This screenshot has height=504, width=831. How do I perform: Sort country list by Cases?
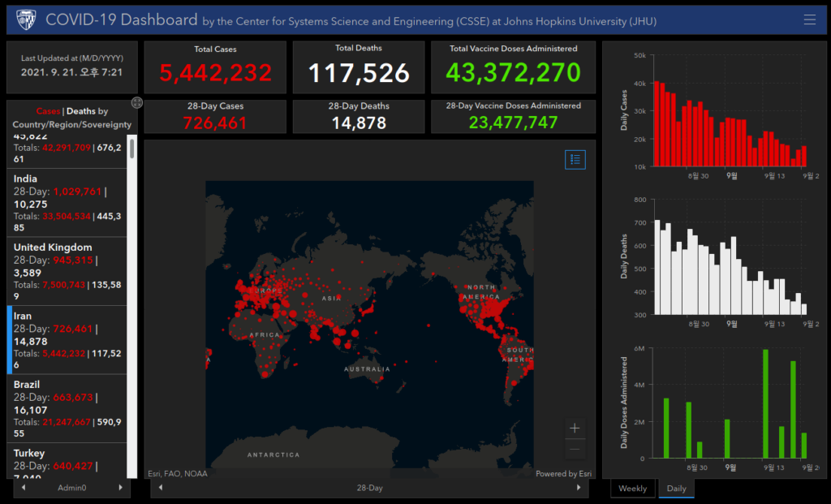48,111
